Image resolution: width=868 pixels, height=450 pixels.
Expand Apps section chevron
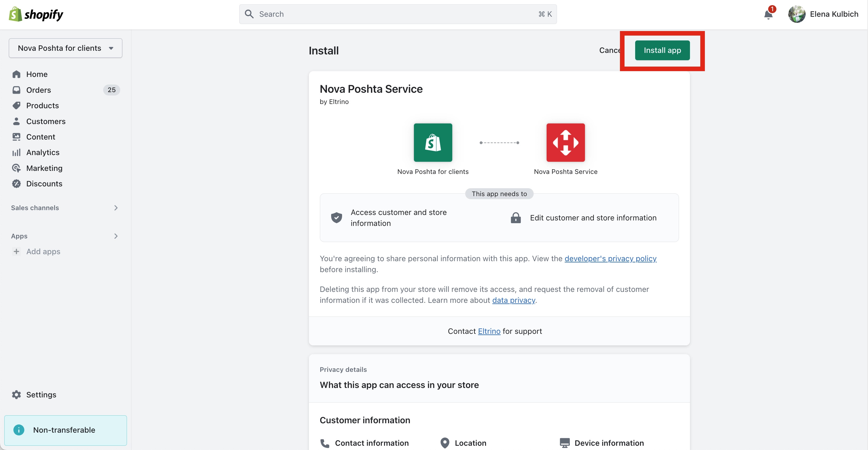coord(116,236)
